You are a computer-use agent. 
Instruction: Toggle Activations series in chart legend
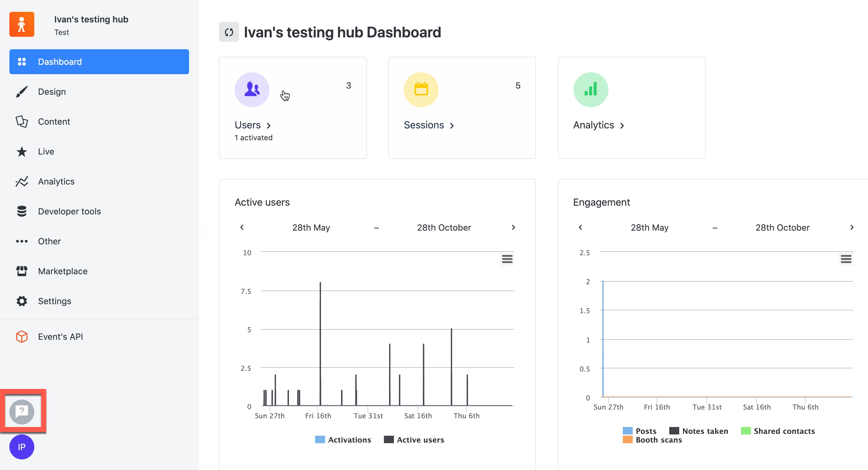(x=349, y=440)
